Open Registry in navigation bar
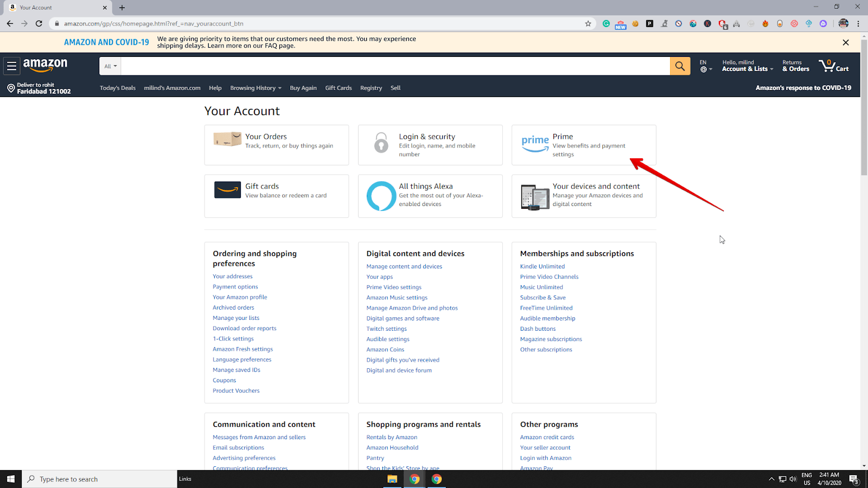 coord(371,88)
